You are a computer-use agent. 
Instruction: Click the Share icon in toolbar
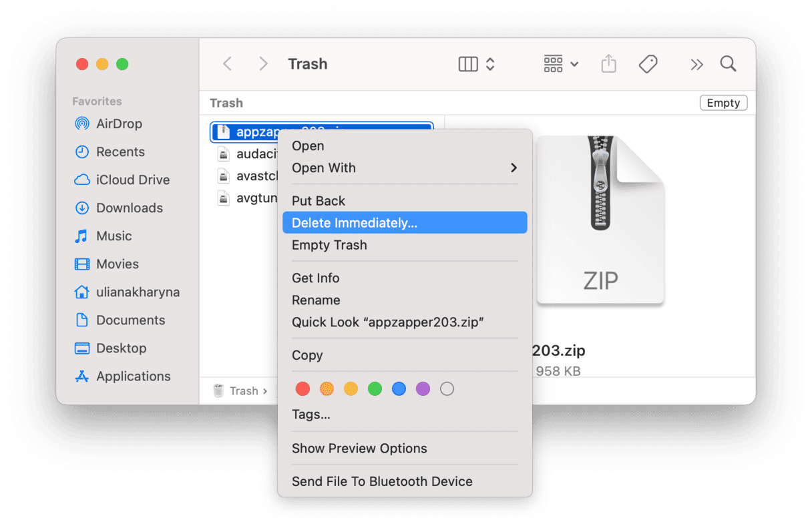point(608,64)
